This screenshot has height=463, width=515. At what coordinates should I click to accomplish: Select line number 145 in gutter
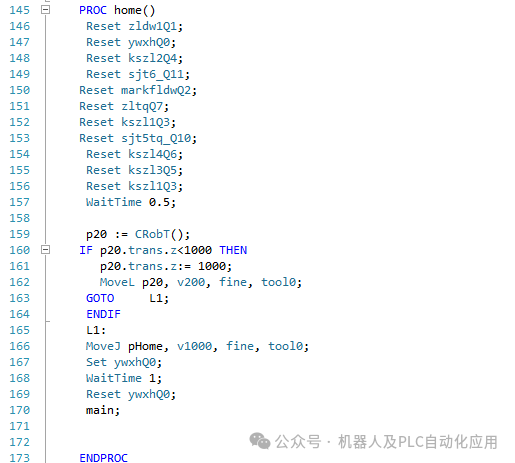click(20, 10)
